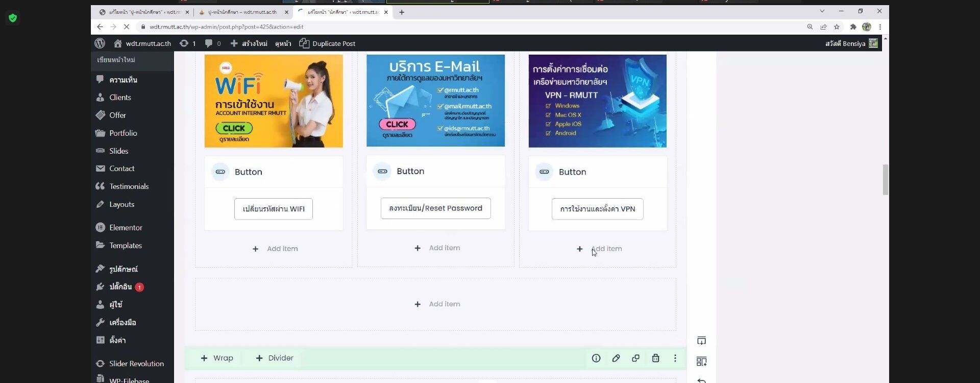Screen dimensions: 980x383
Task: Click the Divider button in section bar
Action: click(x=275, y=358)
